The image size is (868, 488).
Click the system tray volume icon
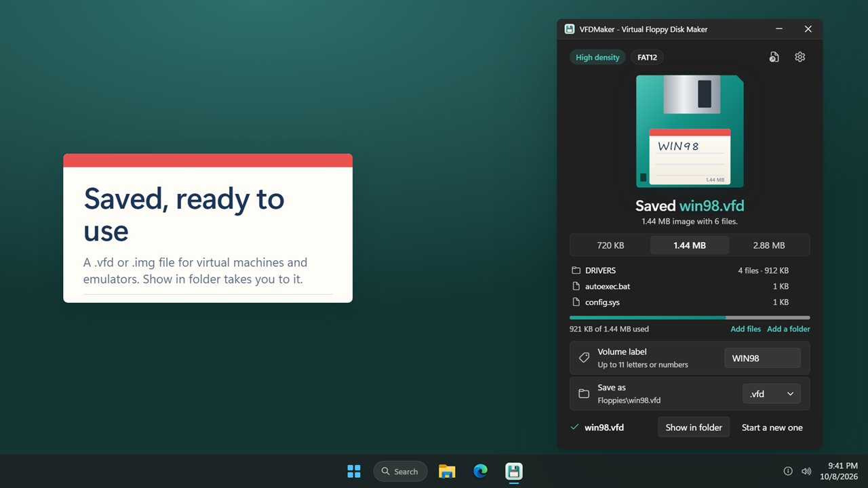pos(806,471)
